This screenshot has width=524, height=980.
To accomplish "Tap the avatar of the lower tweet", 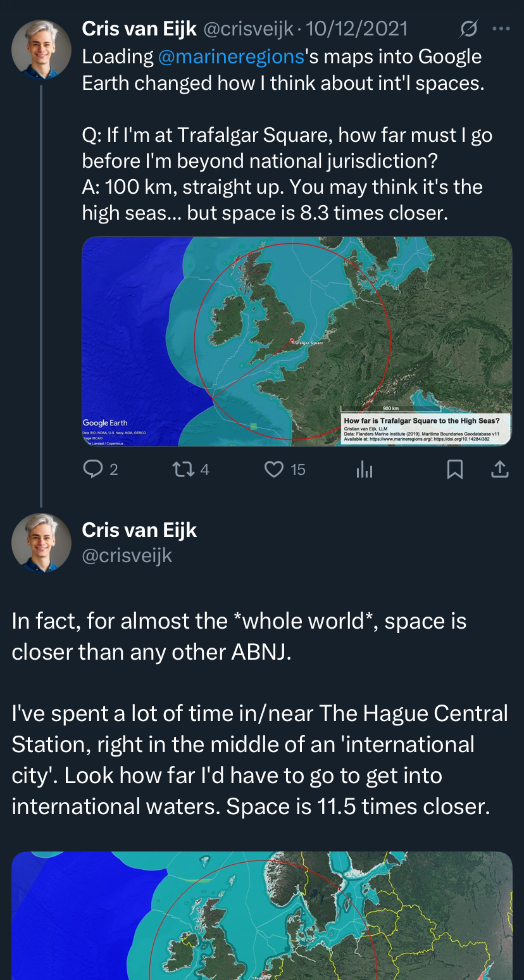I will 41,543.
